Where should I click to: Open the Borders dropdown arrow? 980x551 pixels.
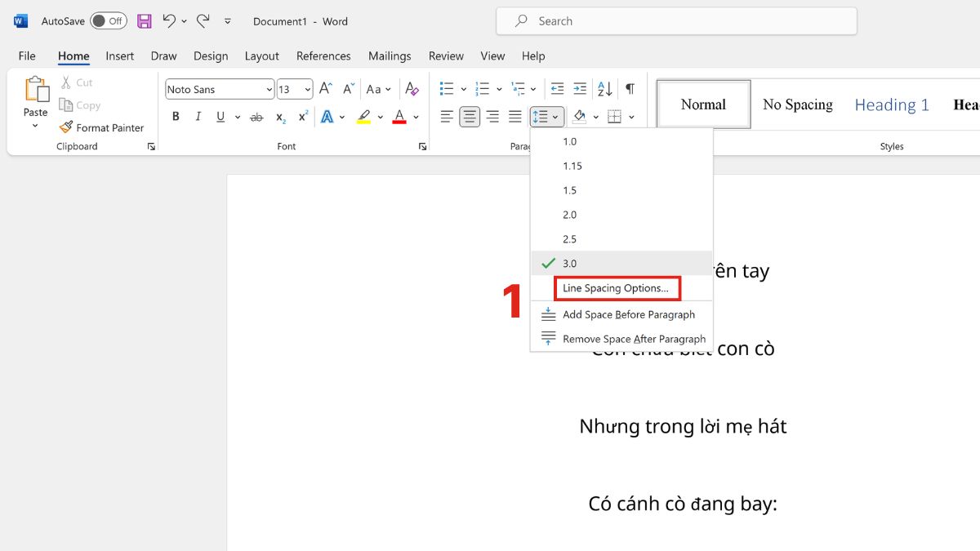coord(631,117)
